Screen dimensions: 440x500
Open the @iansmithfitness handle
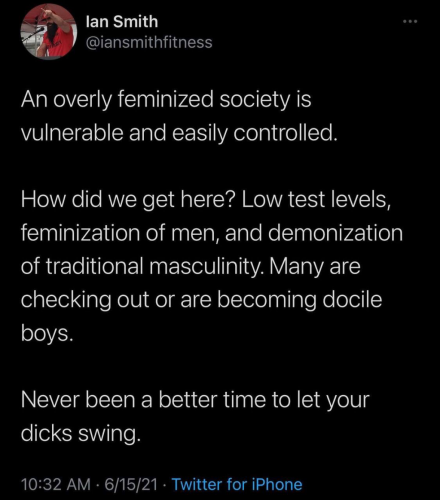[149, 43]
